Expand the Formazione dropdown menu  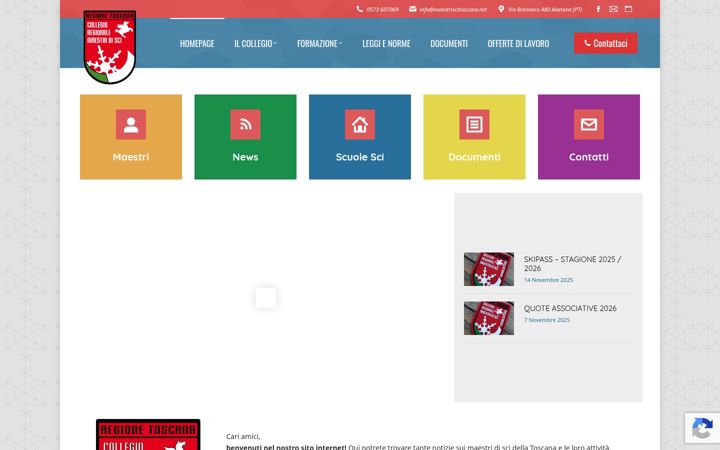(320, 44)
